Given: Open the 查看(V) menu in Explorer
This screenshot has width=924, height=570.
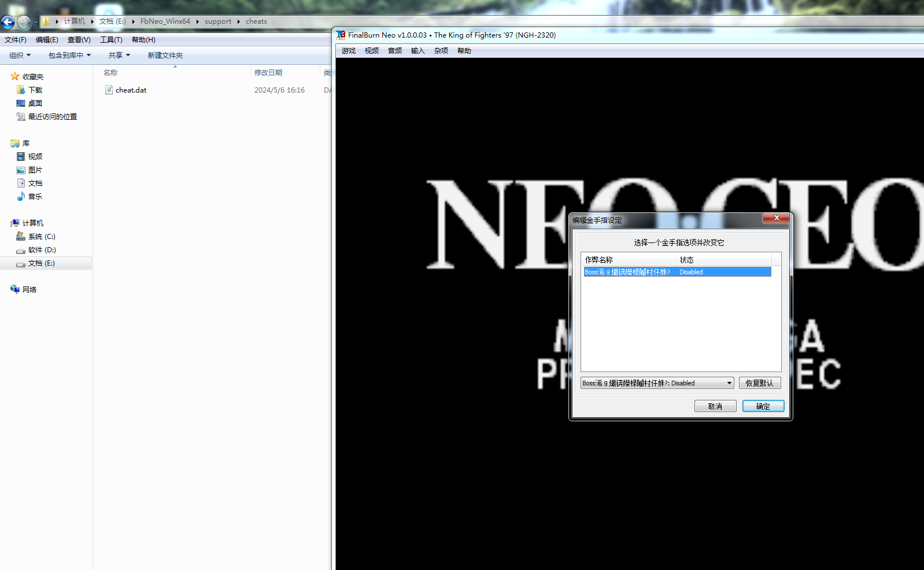Looking at the screenshot, I should pos(79,40).
